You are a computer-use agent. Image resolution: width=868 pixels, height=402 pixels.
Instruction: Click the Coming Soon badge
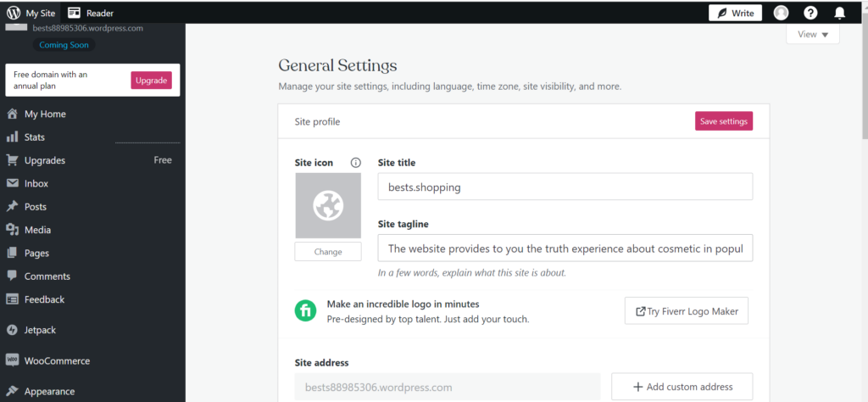point(64,46)
